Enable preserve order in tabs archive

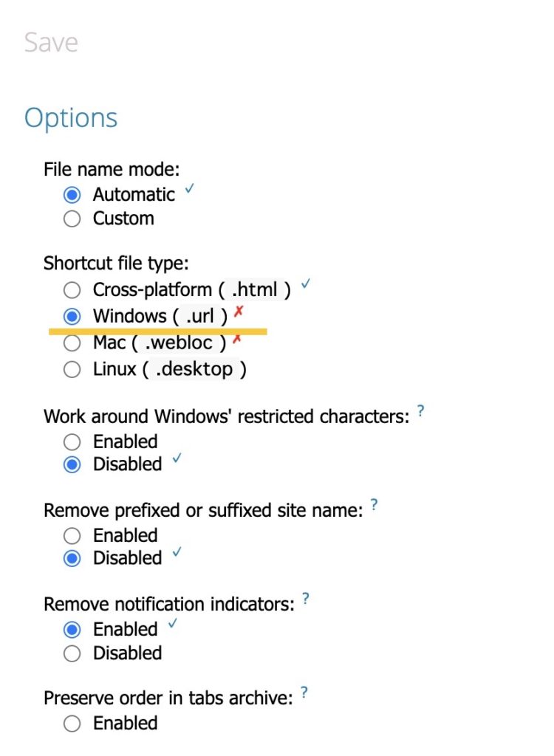click(72, 724)
